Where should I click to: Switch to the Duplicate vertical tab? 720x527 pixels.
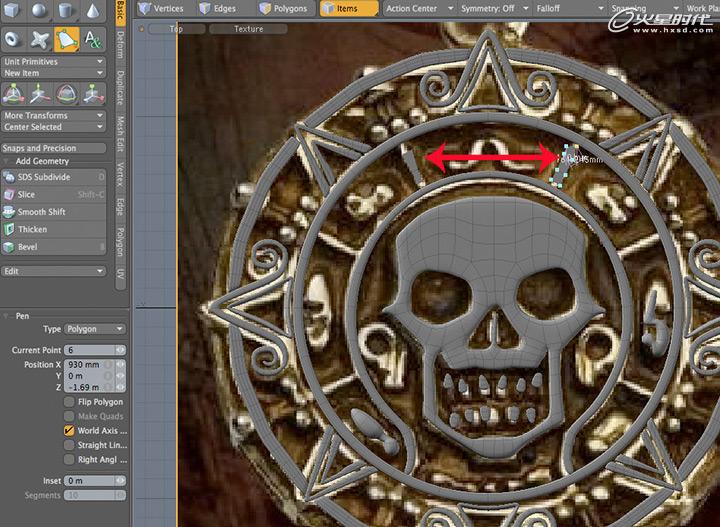pos(120,87)
